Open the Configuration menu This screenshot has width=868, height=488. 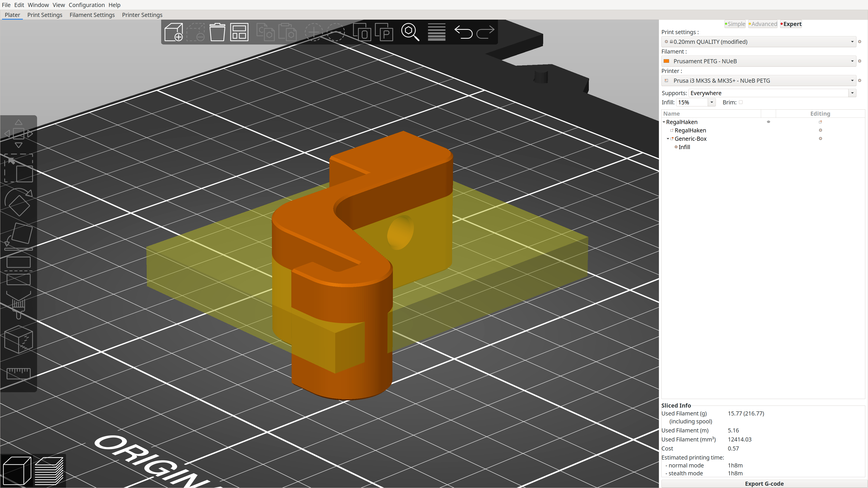87,5
